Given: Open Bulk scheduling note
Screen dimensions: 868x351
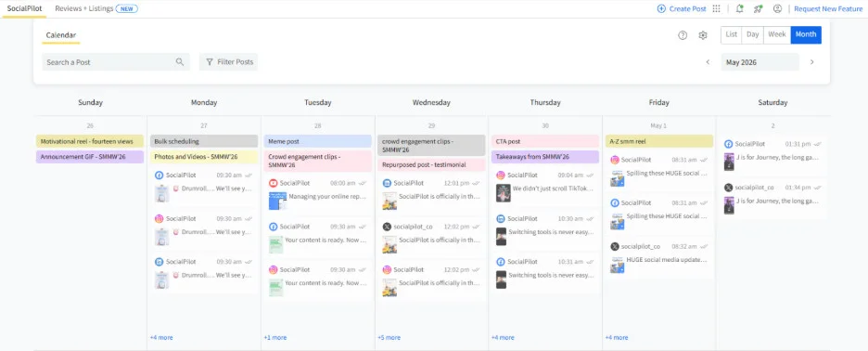Looking at the screenshot, I should click(x=204, y=141).
